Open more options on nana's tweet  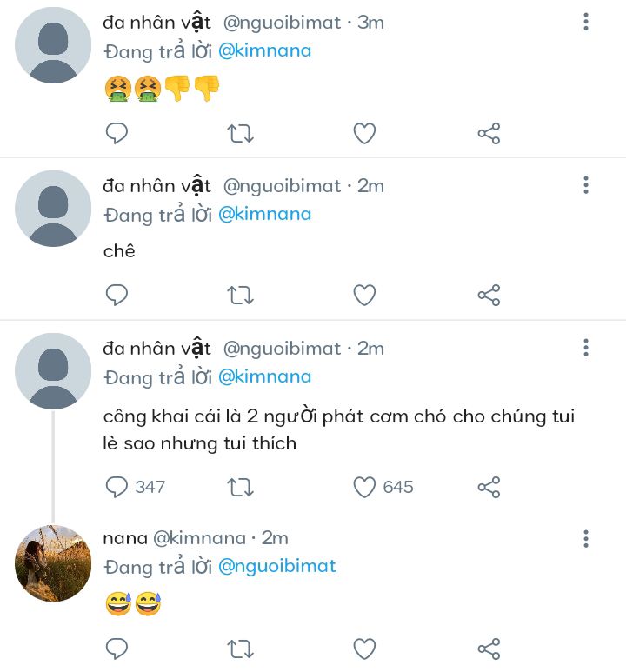coord(586,538)
